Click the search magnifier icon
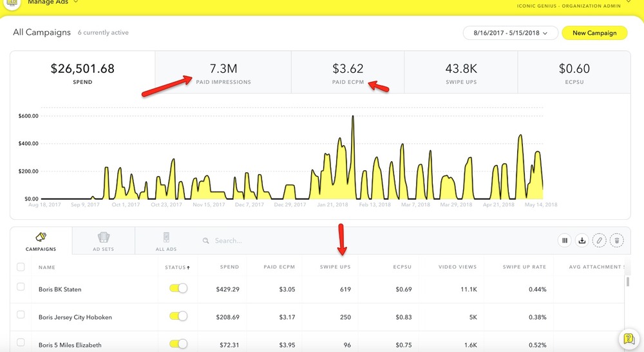The height and width of the screenshot is (352, 644). [206, 240]
